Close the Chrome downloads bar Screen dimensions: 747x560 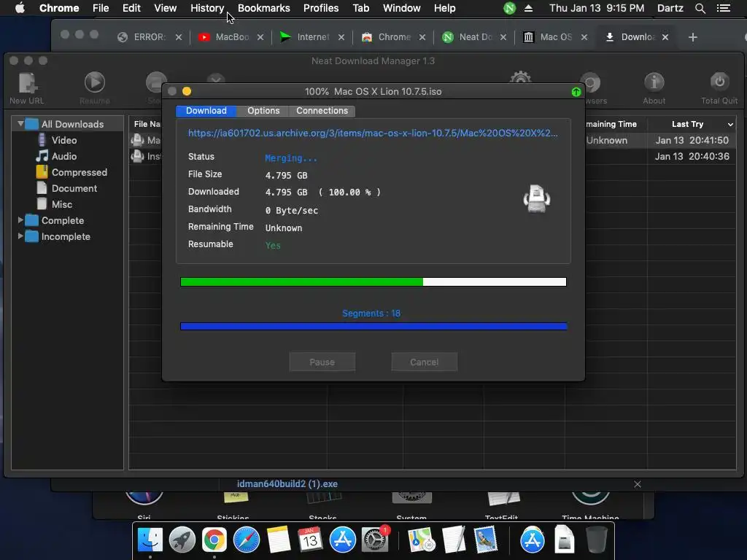(x=638, y=484)
